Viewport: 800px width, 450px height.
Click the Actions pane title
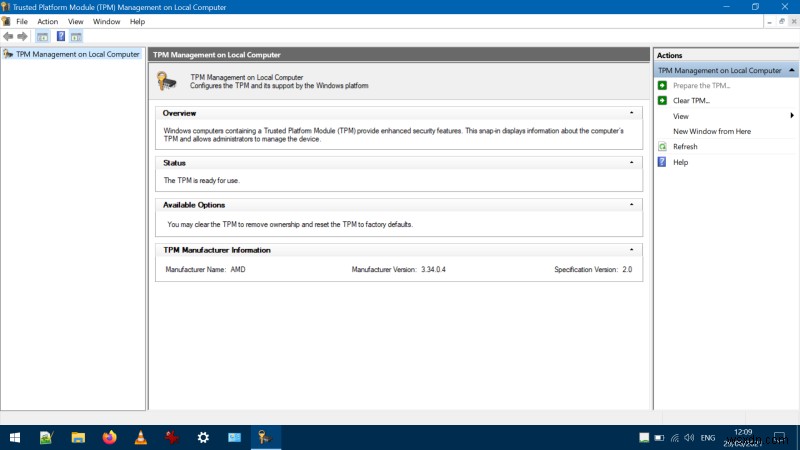(669, 55)
